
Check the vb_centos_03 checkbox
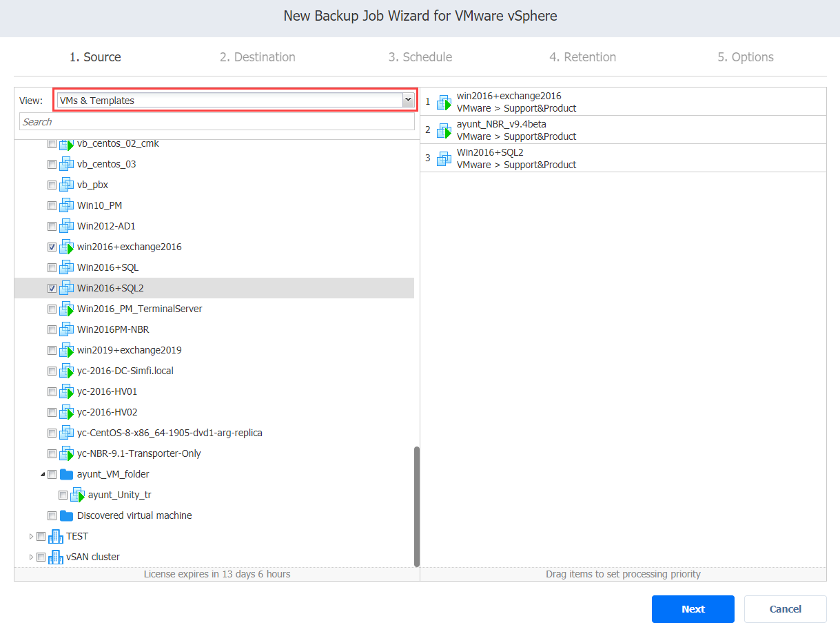pyautogui.click(x=52, y=164)
